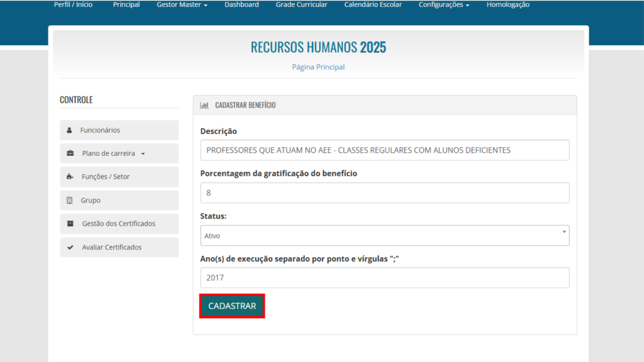Click the CADASTRAR BENEFÍCIO panel title
The width and height of the screenshot is (644, 362).
pos(245,105)
